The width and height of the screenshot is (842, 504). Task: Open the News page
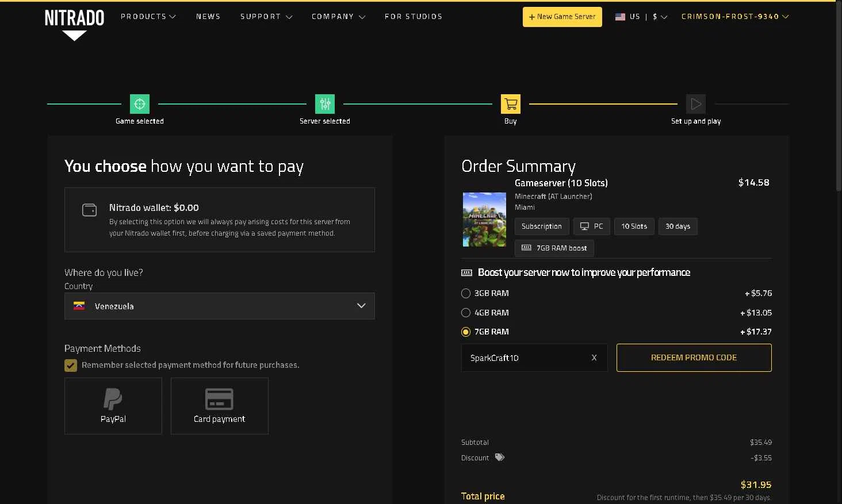pos(208,17)
